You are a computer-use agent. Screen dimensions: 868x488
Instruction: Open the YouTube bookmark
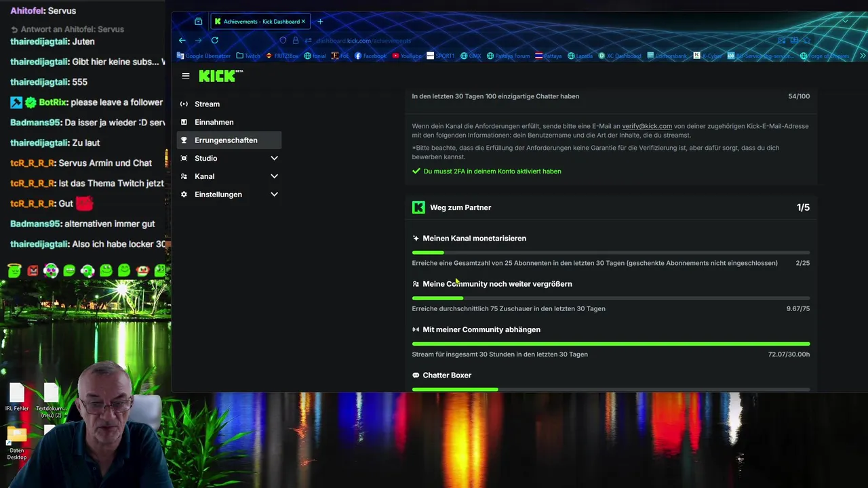(407, 56)
